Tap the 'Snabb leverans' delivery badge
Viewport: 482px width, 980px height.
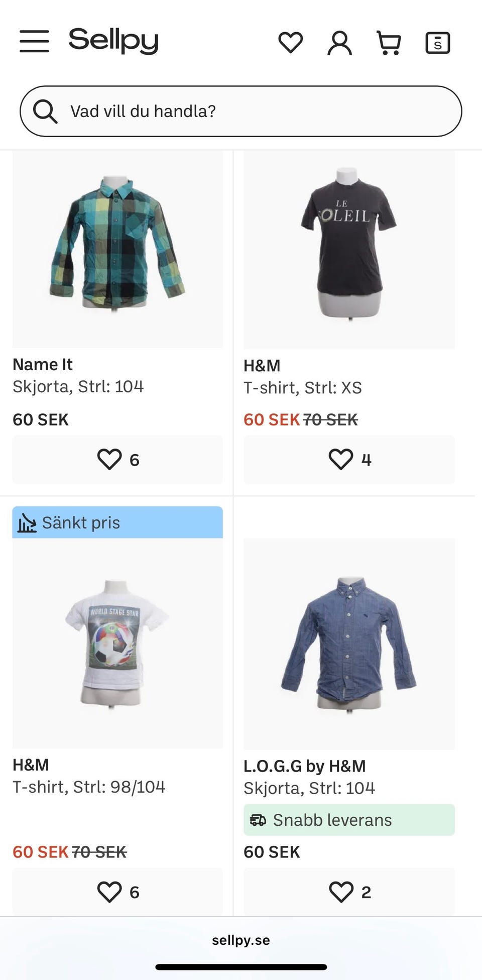[349, 820]
